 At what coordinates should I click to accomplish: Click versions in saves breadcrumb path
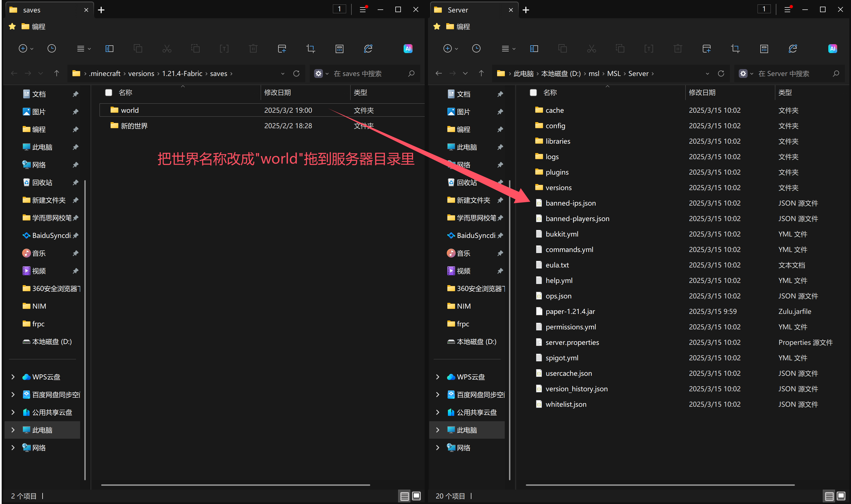[141, 73]
